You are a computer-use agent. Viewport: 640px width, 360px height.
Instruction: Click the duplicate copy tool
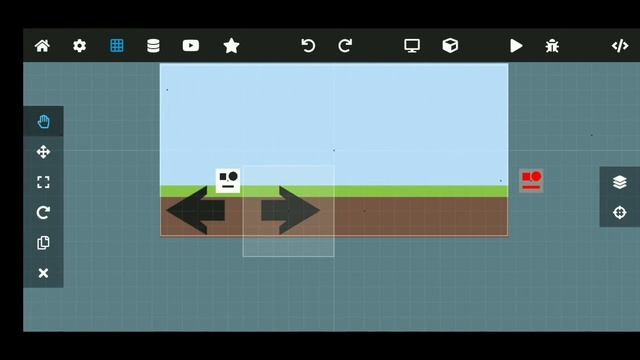click(43, 242)
